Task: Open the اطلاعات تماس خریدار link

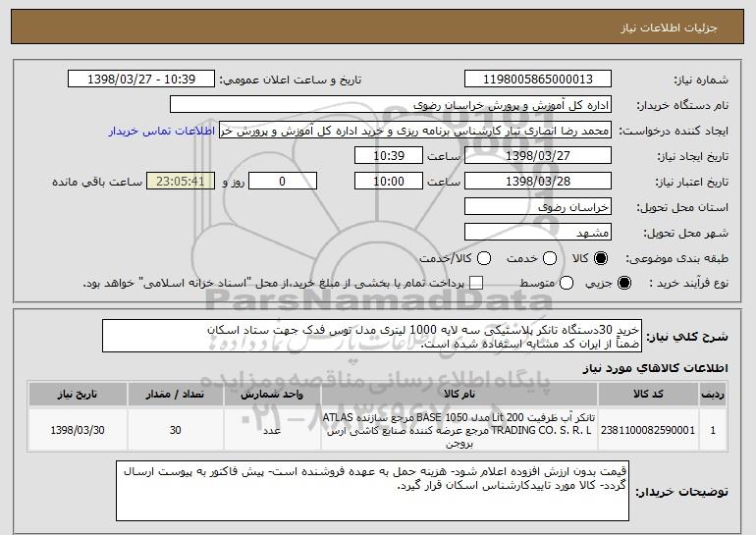Action: pyautogui.click(x=162, y=132)
